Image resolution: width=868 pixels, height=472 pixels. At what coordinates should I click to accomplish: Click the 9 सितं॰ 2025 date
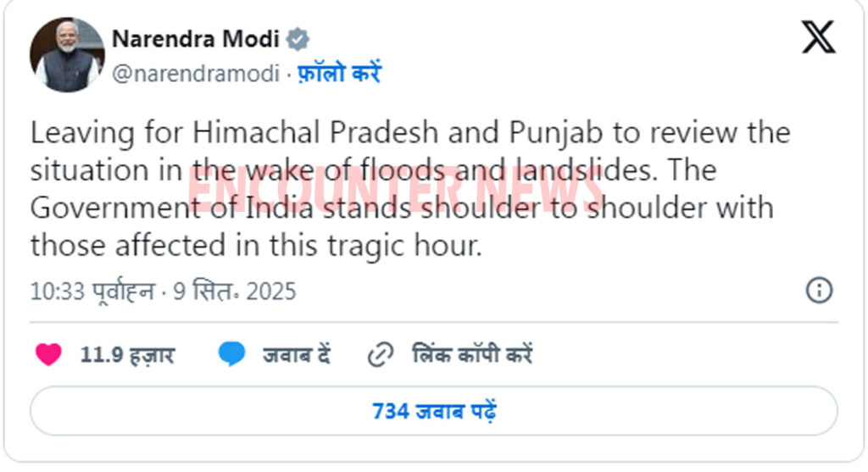pos(235,292)
